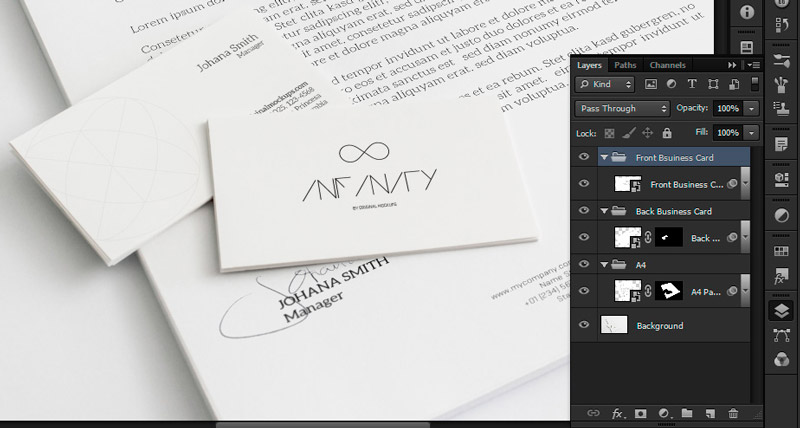Select the A4 Pa... layer mask thumbnail
This screenshot has width=800, height=428.
point(669,291)
